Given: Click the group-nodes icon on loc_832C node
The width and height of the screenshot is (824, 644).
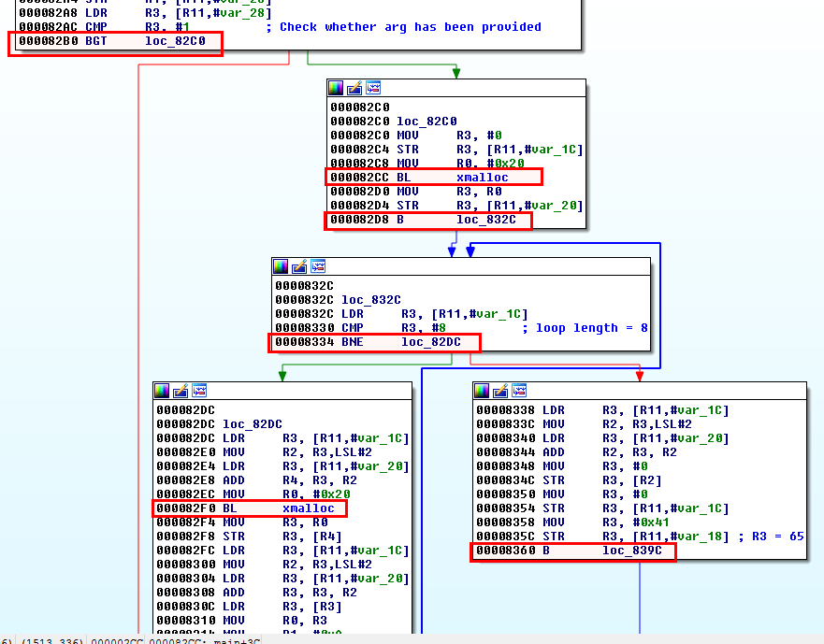Looking at the screenshot, I should (x=318, y=267).
